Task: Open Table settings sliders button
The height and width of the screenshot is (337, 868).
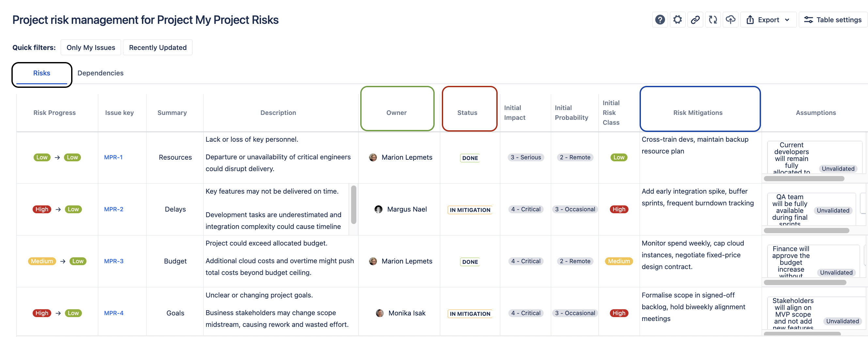Action: (832, 20)
